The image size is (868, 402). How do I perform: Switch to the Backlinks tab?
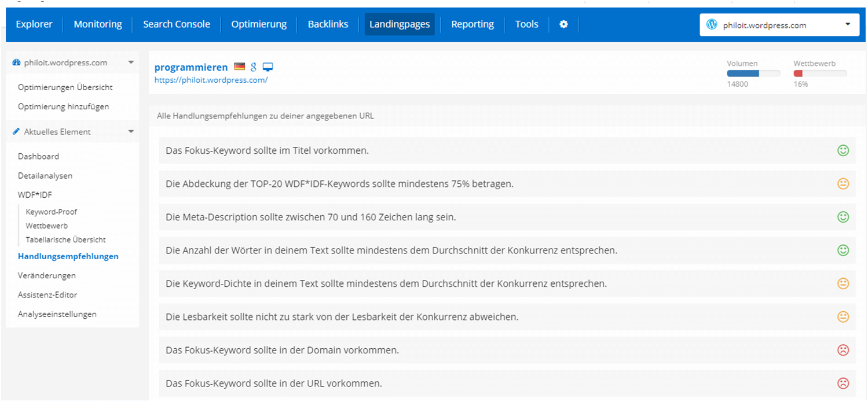tap(328, 24)
